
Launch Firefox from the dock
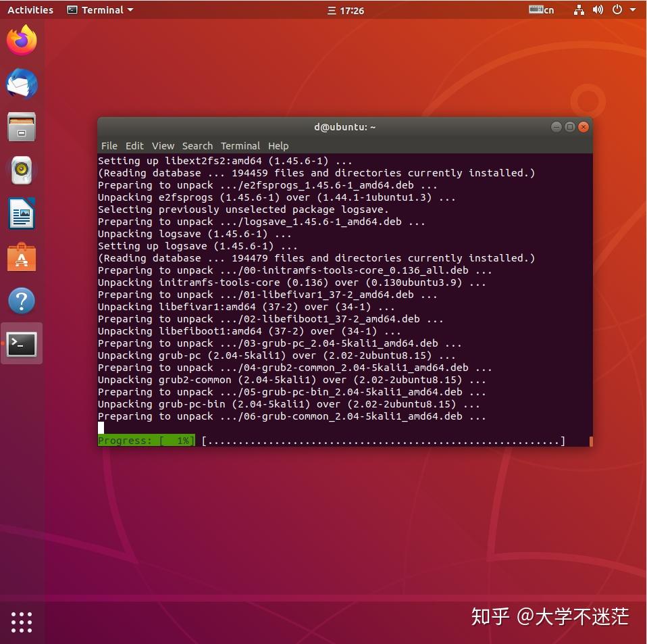[x=21, y=40]
